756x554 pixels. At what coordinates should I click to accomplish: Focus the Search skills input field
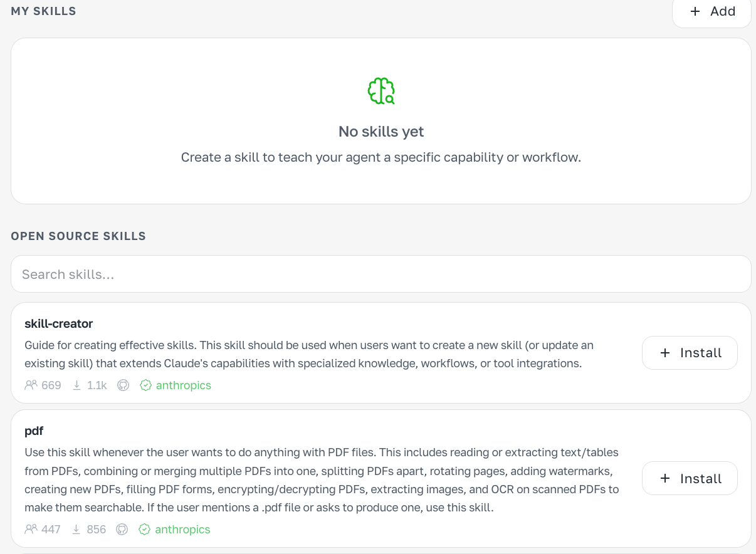(381, 274)
